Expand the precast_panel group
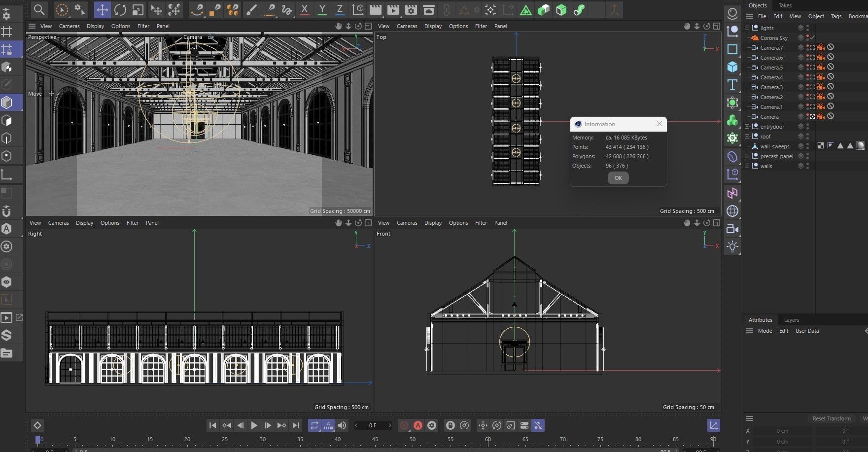Screen dimensions: 868x452 pos(747,156)
